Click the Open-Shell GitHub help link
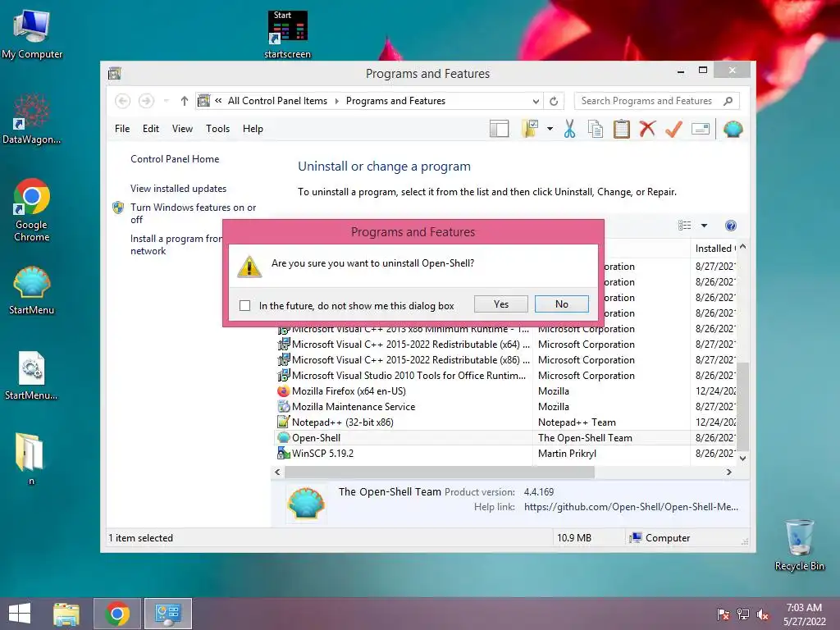 [631, 507]
